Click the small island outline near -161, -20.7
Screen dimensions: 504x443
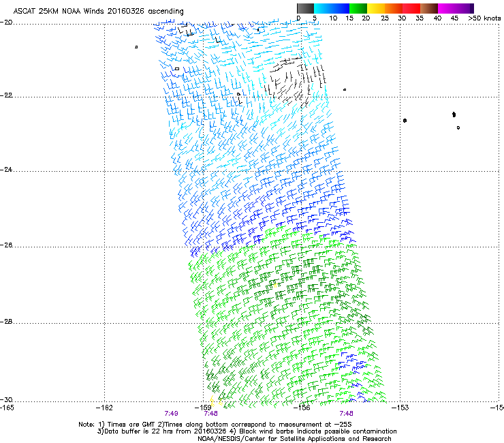tap(136, 47)
